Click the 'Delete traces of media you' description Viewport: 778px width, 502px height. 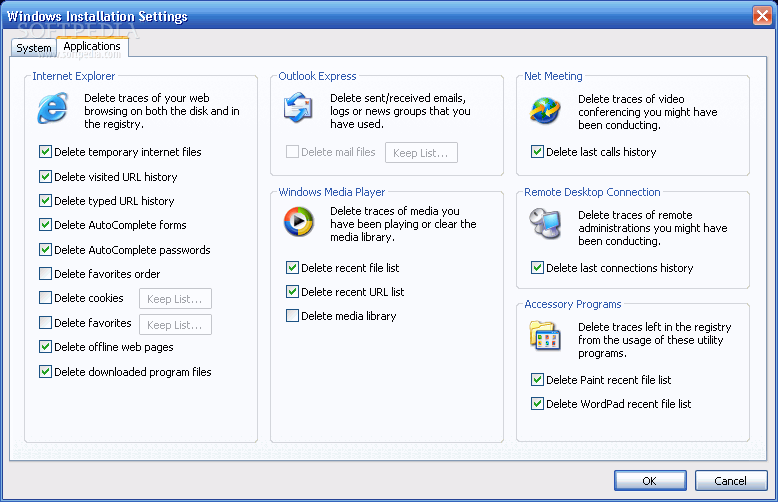[403, 224]
